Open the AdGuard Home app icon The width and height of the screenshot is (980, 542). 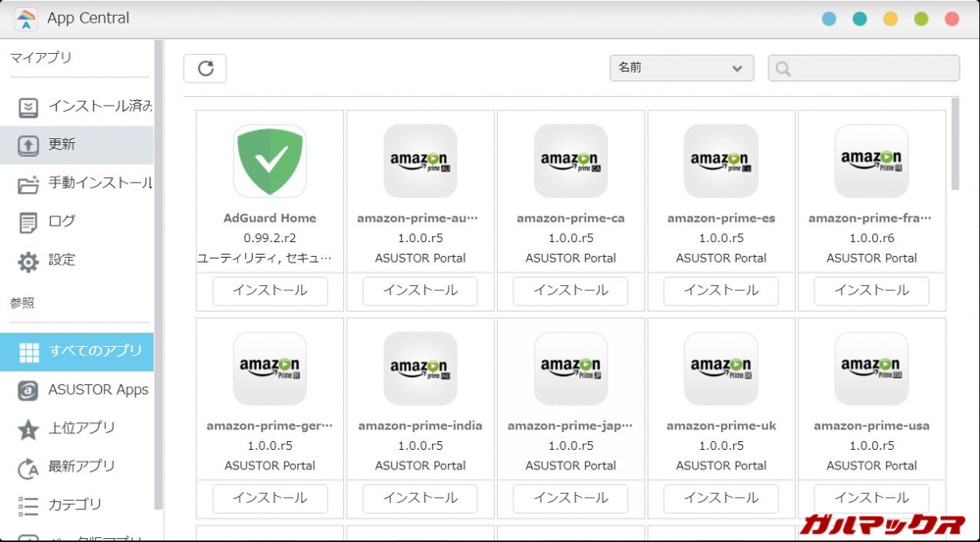[x=269, y=161]
